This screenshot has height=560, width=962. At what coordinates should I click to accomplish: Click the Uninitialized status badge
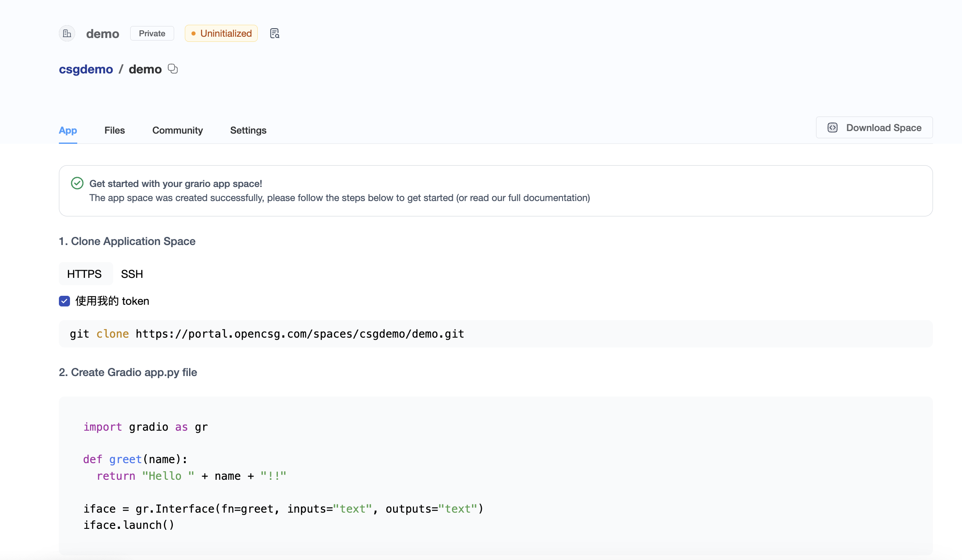coord(221,33)
